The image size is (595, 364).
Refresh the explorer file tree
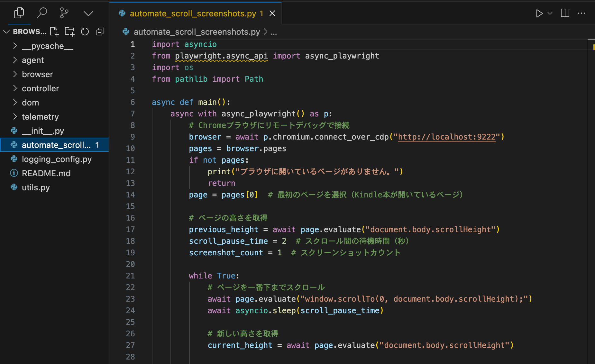point(85,32)
